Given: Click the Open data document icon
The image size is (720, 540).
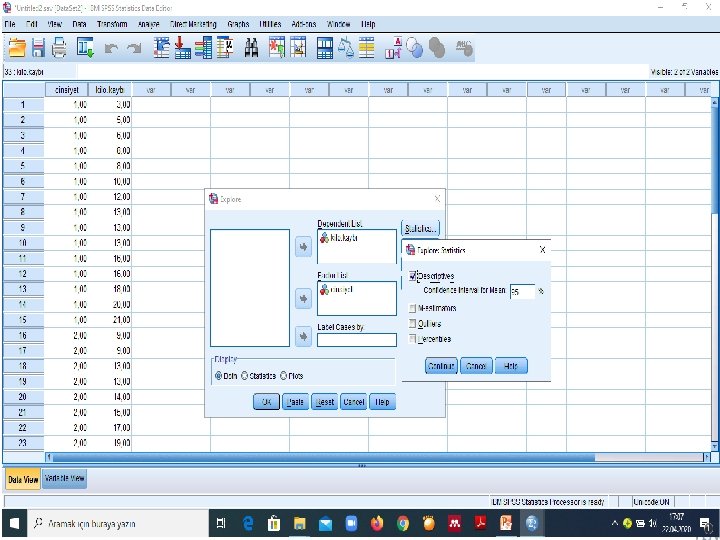Looking at the screenshot, I should coord(17,48).
